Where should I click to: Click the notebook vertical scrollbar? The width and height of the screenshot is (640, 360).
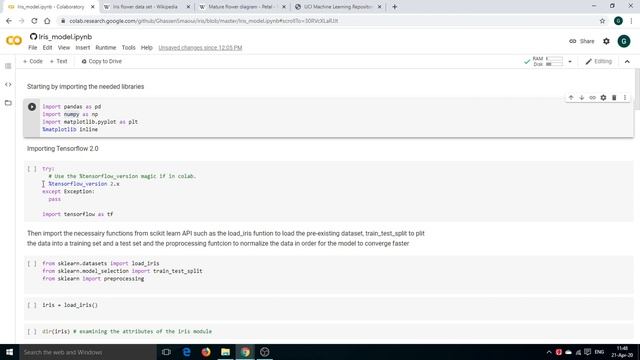coord(637,90)
